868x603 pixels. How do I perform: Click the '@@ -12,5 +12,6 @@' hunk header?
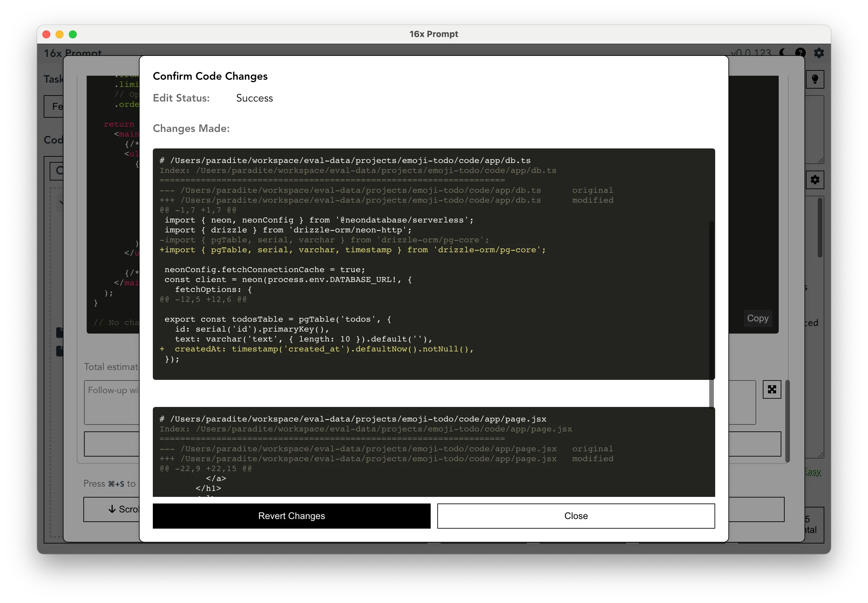203,299
